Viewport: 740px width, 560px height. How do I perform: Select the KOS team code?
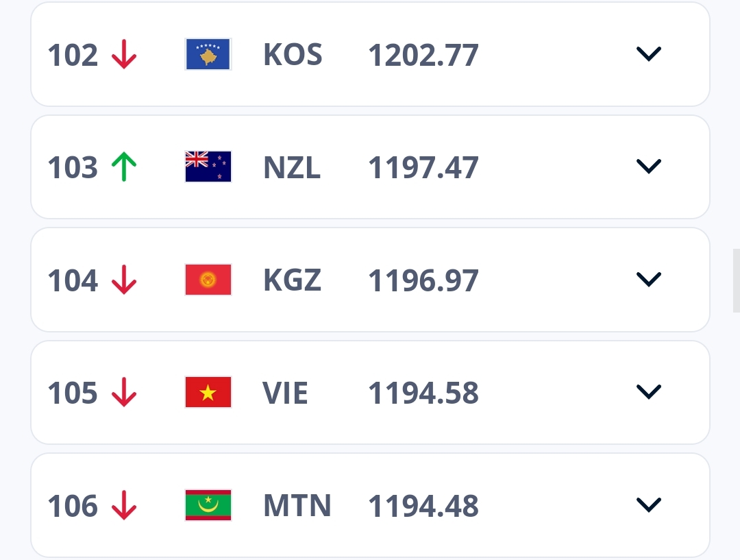293,55
